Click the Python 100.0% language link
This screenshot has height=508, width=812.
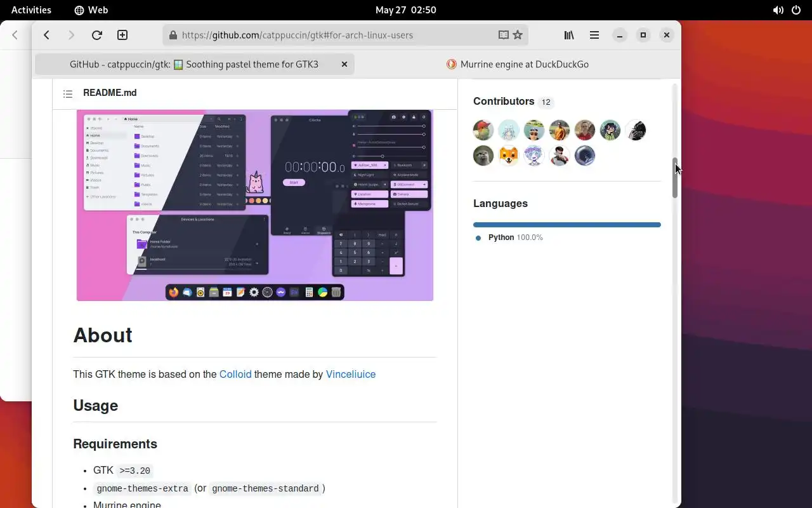tap(515, 237)
